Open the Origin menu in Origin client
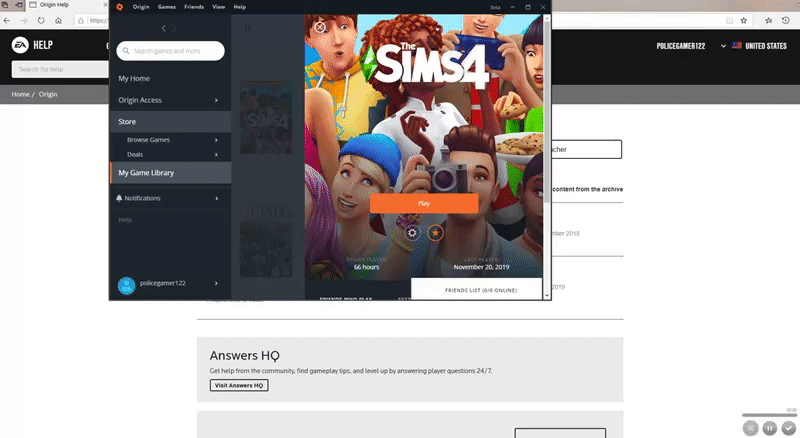 [141, 7]
